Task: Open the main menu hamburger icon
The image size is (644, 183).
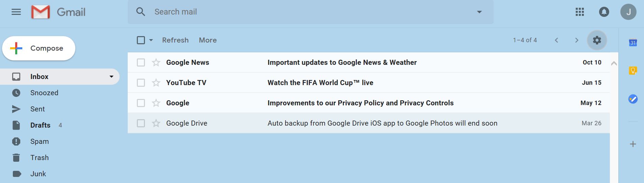Action: tap(16, 12)
